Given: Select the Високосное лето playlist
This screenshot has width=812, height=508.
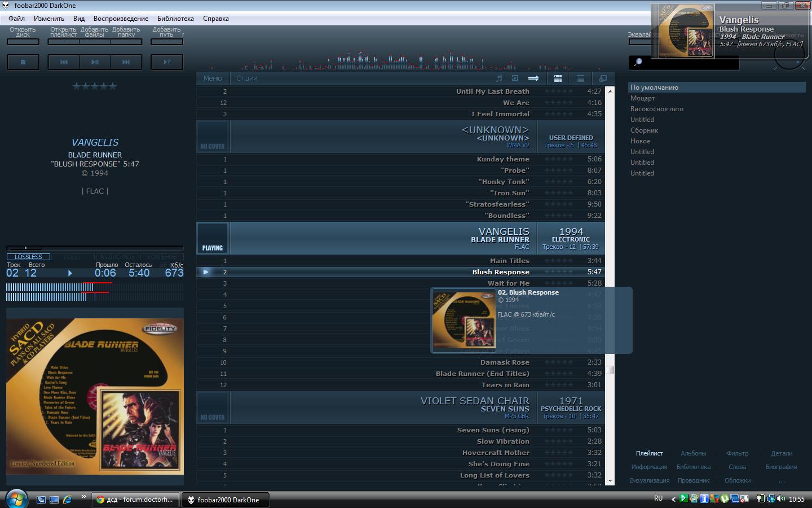Looking at the screenshot, I should click(x=717, y=109).
